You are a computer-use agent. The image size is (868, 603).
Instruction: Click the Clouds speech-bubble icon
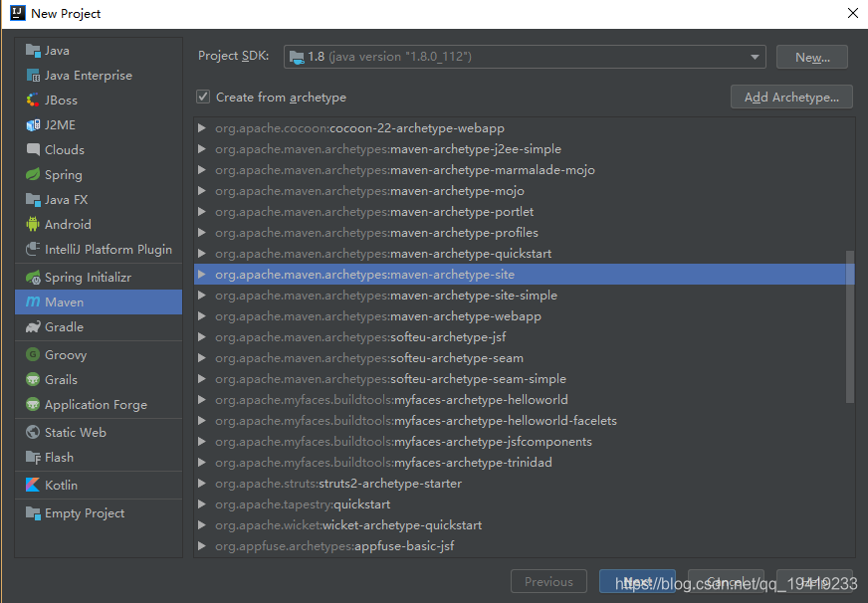(33, 150)
